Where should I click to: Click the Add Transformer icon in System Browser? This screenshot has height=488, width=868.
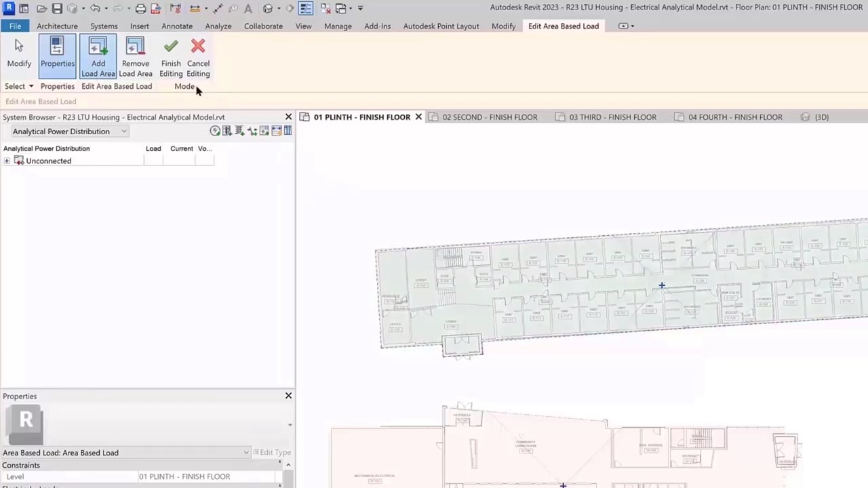239,131
